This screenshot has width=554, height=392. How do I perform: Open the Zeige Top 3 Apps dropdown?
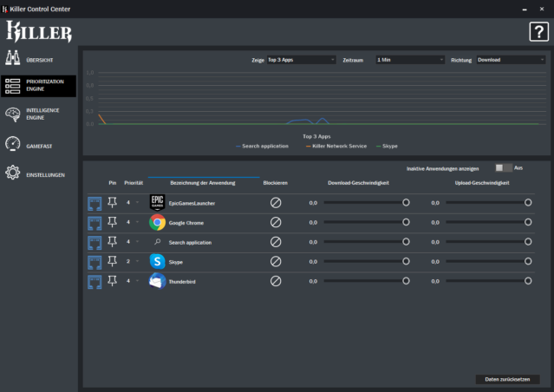301,60
